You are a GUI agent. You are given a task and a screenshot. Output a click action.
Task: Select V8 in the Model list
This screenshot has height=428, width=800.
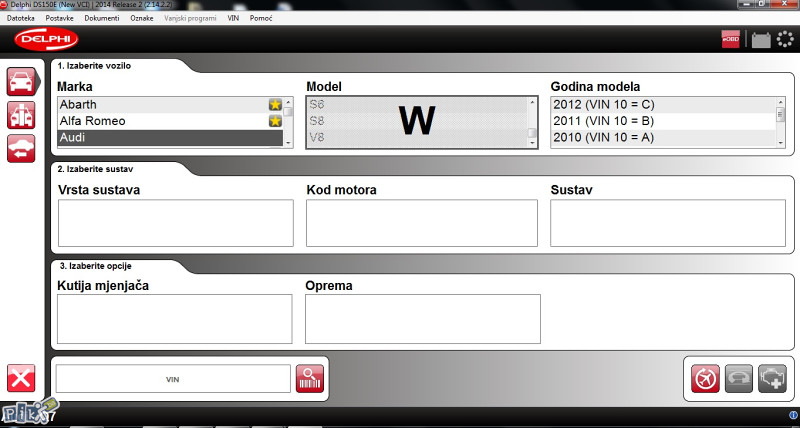[x=417, y=137]
